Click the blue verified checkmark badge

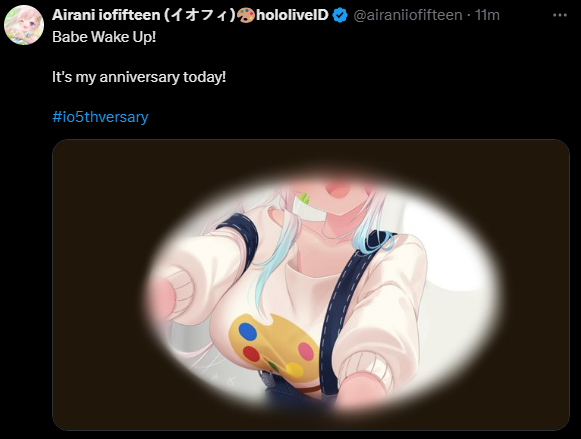click(340, 15)
